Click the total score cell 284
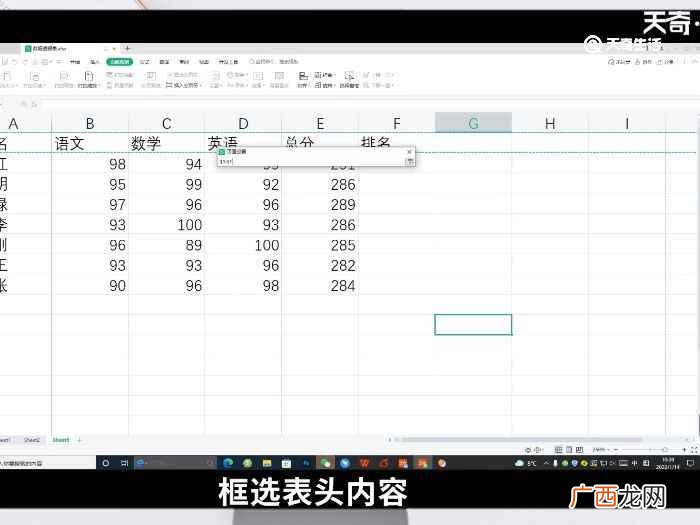Image resolution: width=700 pixels, height=525 pixels. [320, 286]
